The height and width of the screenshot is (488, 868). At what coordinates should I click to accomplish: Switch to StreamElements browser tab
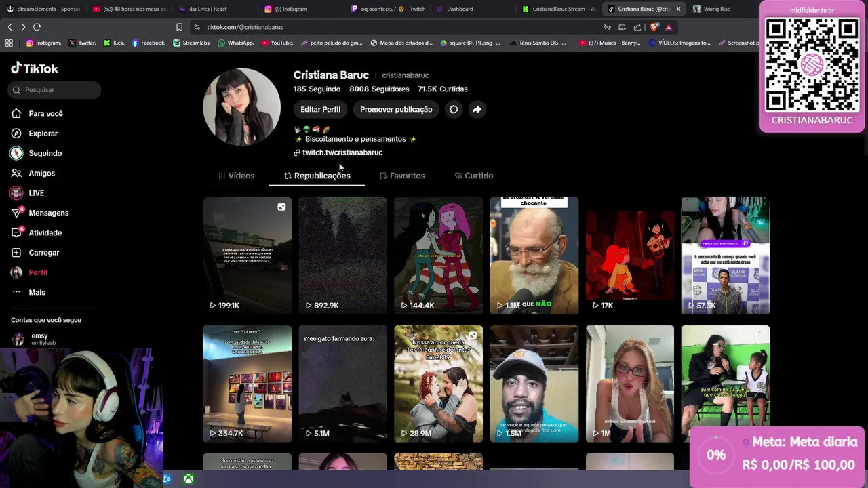click(x=44, y=9)
